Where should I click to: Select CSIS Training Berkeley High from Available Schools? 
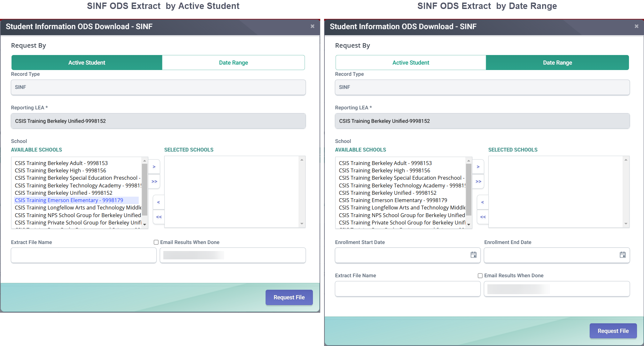(x=60, y=170)
